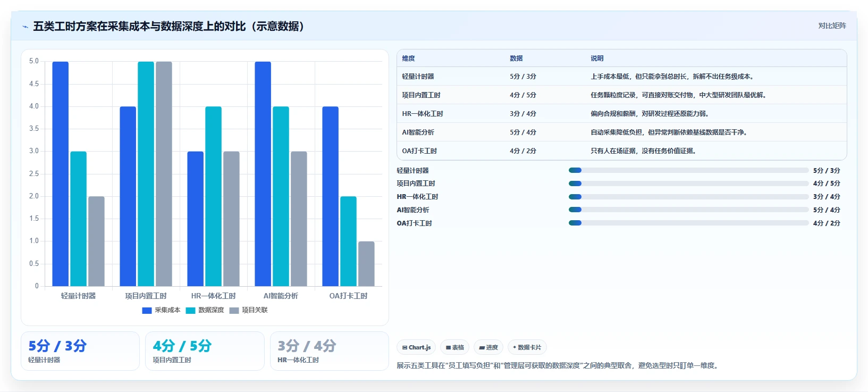This screenshot has width=868, height=392.
Task: Click the OA打卡工时 table row name
Action: [419, 151]
